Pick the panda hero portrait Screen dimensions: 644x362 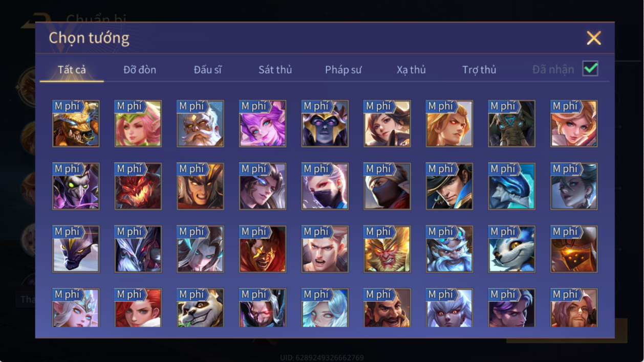(x=200, y=307)
